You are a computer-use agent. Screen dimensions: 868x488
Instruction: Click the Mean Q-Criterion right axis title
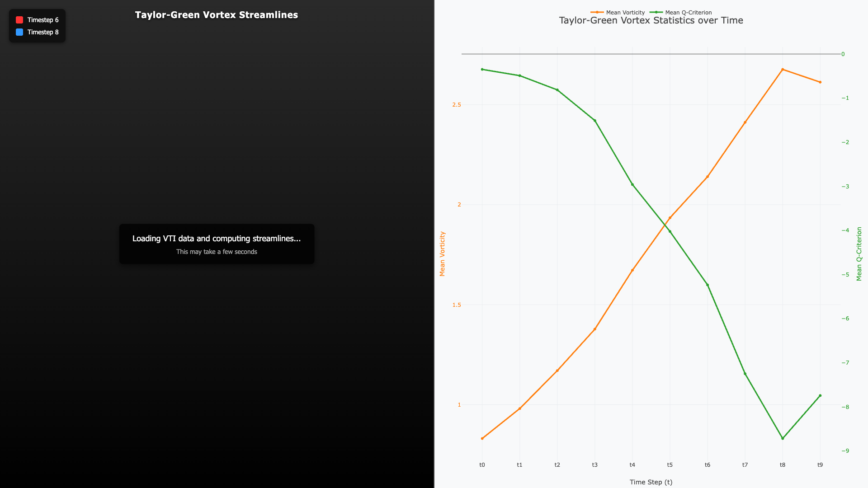pyautogui.click(x=859, y=254)
